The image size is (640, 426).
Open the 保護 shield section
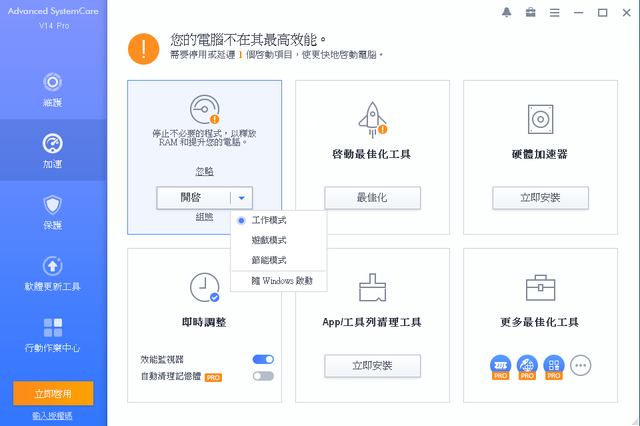pyautogui.click(x=53, y=212)
